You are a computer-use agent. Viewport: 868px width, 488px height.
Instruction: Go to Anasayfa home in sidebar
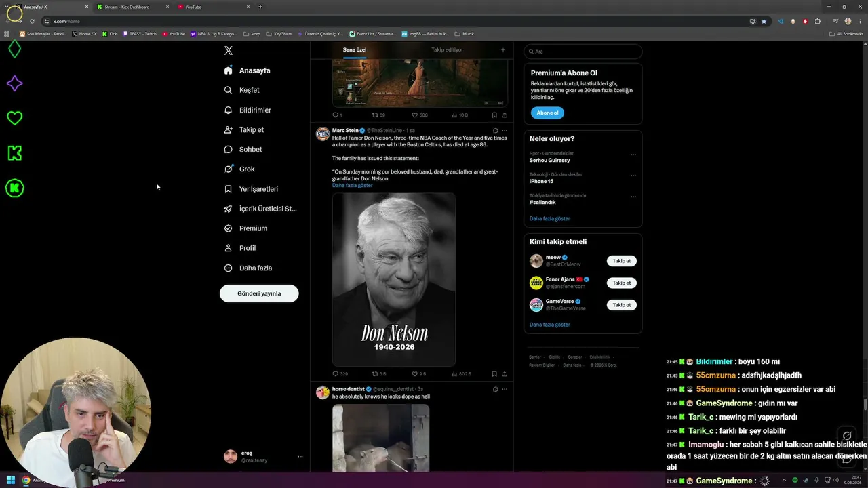pos(248,70)
